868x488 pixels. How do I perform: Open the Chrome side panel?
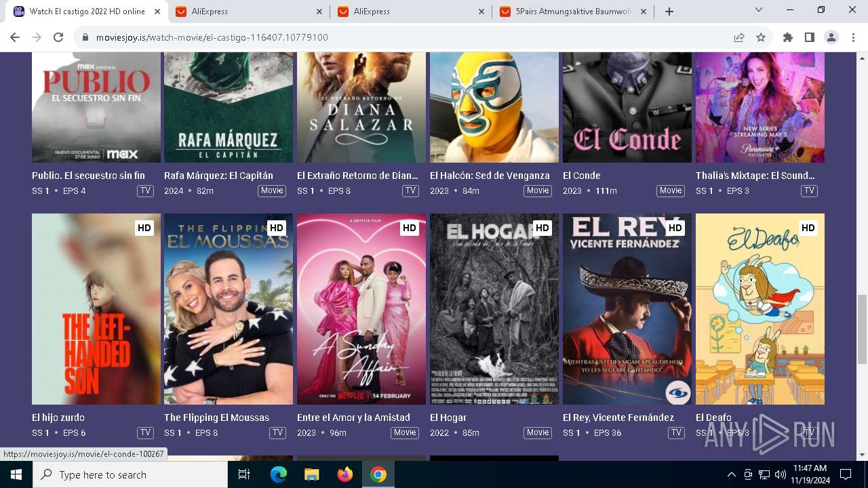click(810, 37)
